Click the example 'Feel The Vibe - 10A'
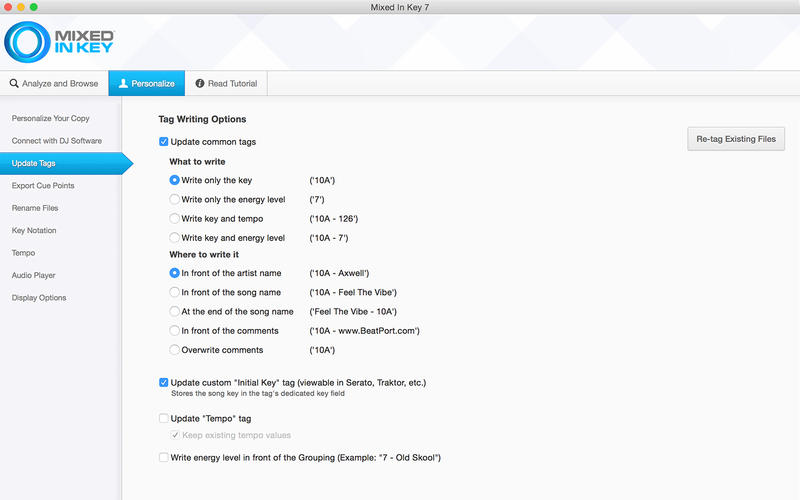This screenshot has height=500, width=800. (x=353, y=312)
